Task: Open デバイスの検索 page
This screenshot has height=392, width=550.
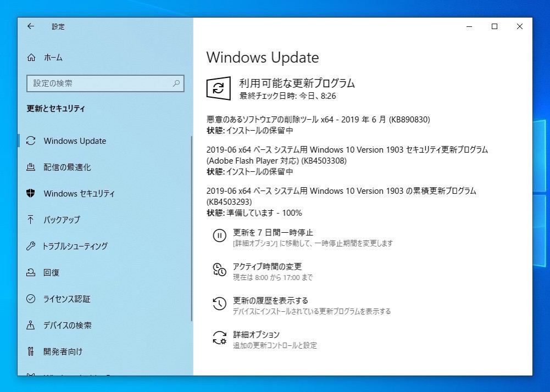Action: pyautogui.click(x=68, y=325)
